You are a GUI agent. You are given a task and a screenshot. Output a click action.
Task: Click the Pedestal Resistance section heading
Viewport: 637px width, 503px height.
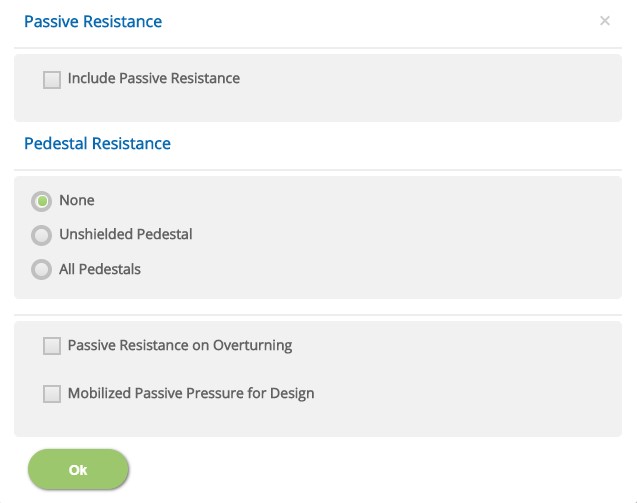click(97, 143)
